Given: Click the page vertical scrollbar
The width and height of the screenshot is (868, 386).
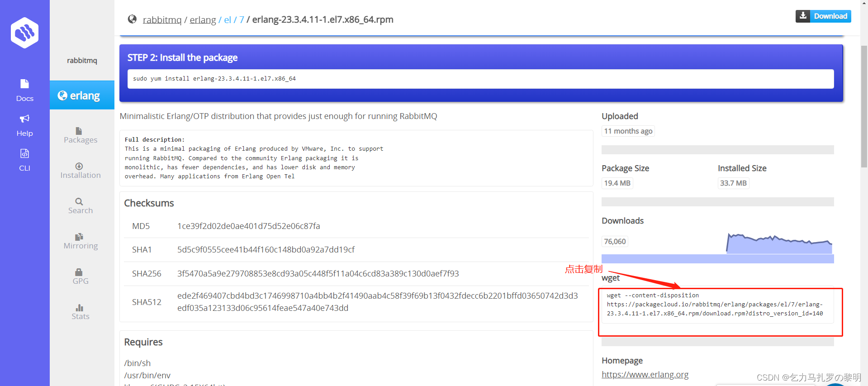Looking at the screenshot, I should [x=864, y=106].
